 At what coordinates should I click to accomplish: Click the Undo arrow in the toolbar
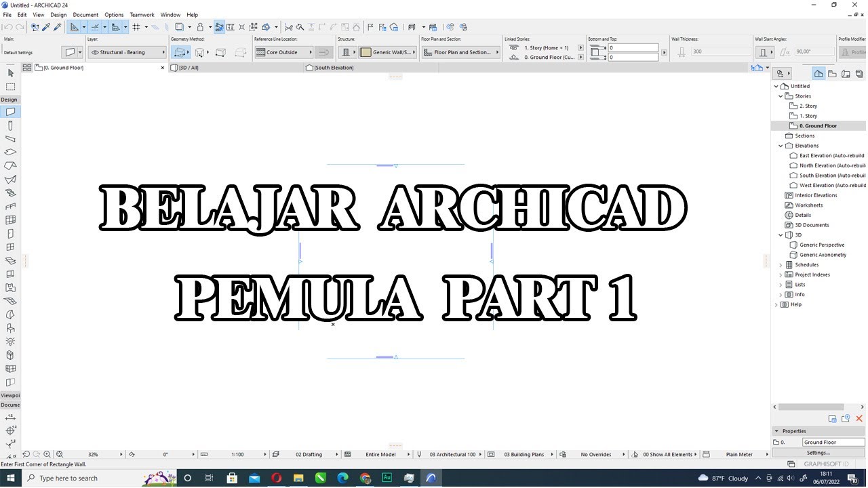click(x=7, y=27)
